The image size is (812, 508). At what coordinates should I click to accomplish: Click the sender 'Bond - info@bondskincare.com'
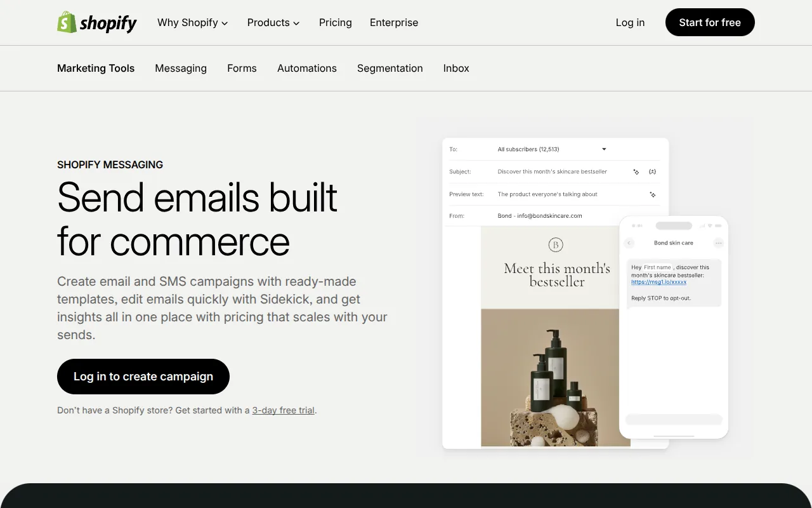(540, 216)
